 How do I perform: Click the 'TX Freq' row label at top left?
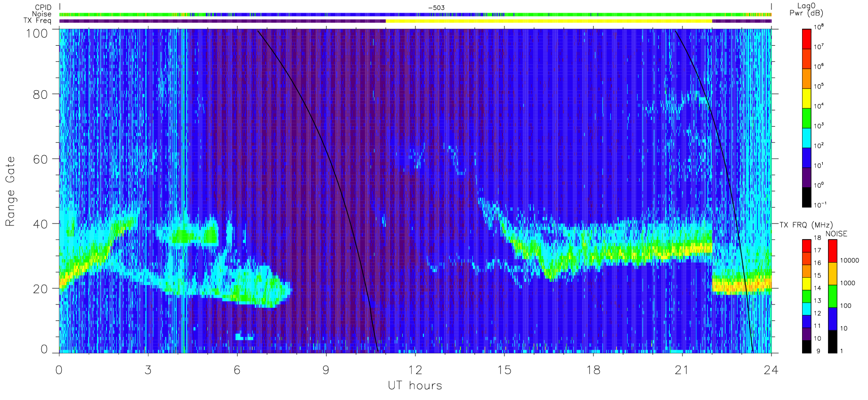(38, 21)
